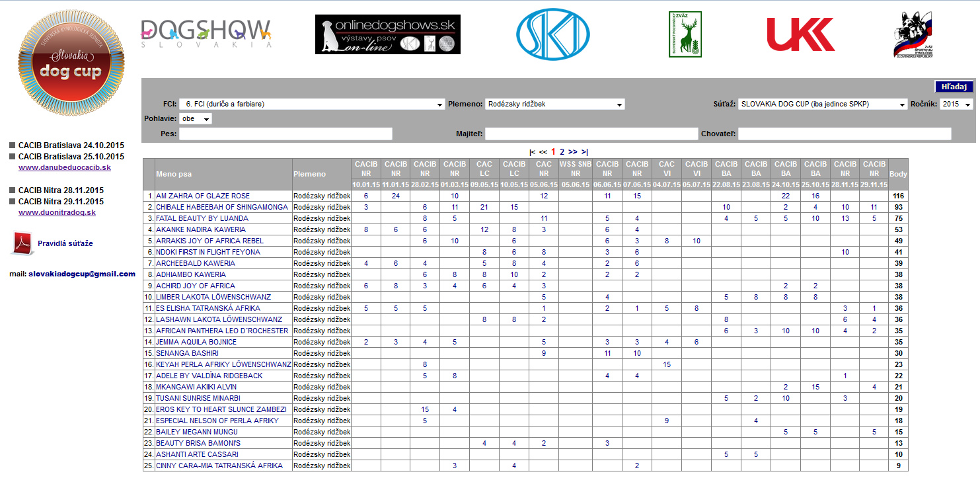Screen dimensions: 980x488
Task: Focus the Majiteľ owner input field
Action: tap(591, 134)
